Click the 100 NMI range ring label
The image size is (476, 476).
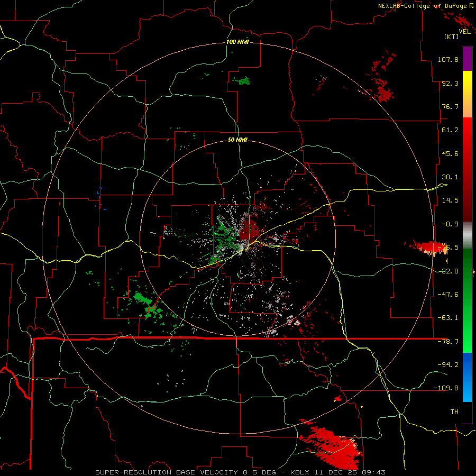pyautogui.click(x=237, y=42)
